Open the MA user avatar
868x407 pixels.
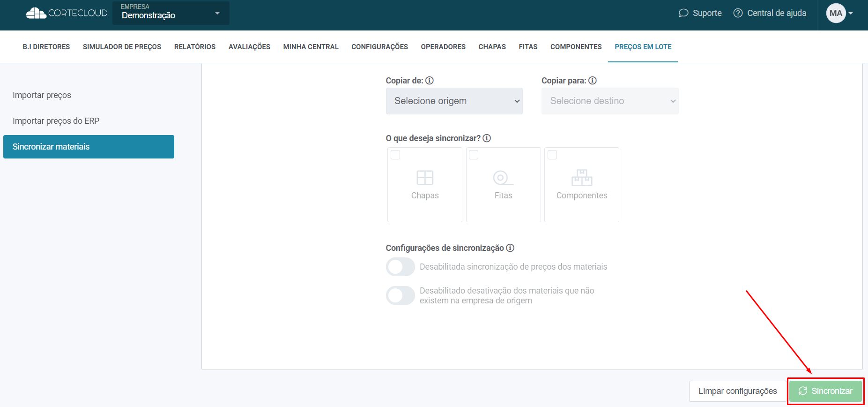pos(836,13)
